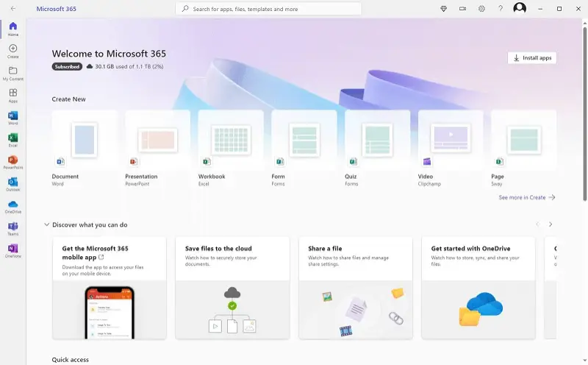Click the Microsoft 365 title
Viewport: 588px width, 365px height.
57,9
